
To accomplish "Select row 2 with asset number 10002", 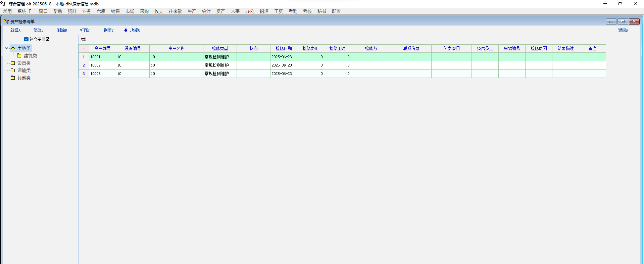I will pyautogui.click(x=102, y=65).
